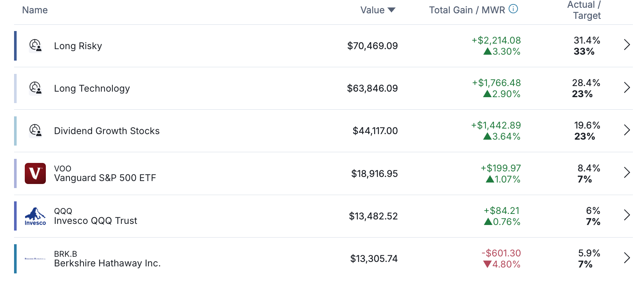This screenshot has height=283, width=644.
Task: Click the Invesco QQQ logo icon
Action: 35,216
